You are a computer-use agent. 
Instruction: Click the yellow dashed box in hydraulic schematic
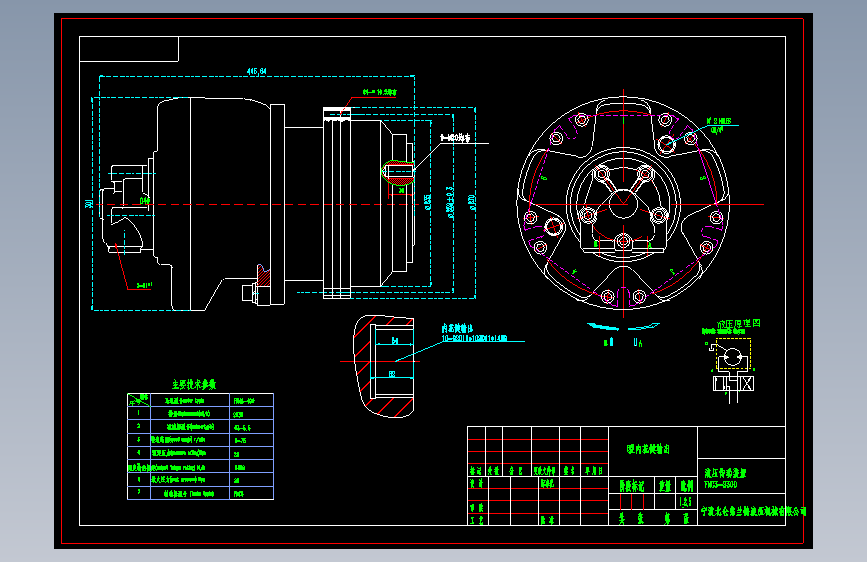coord(734,354)
